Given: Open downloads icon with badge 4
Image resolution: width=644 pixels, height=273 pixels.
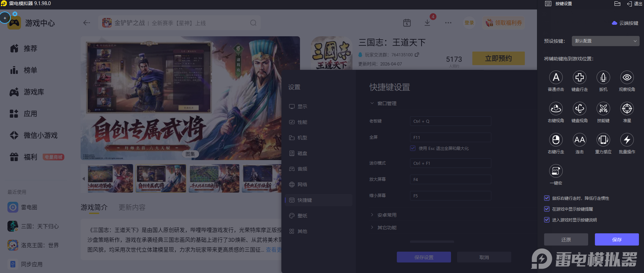Looking at the screenshot, I should coord(427,22).
